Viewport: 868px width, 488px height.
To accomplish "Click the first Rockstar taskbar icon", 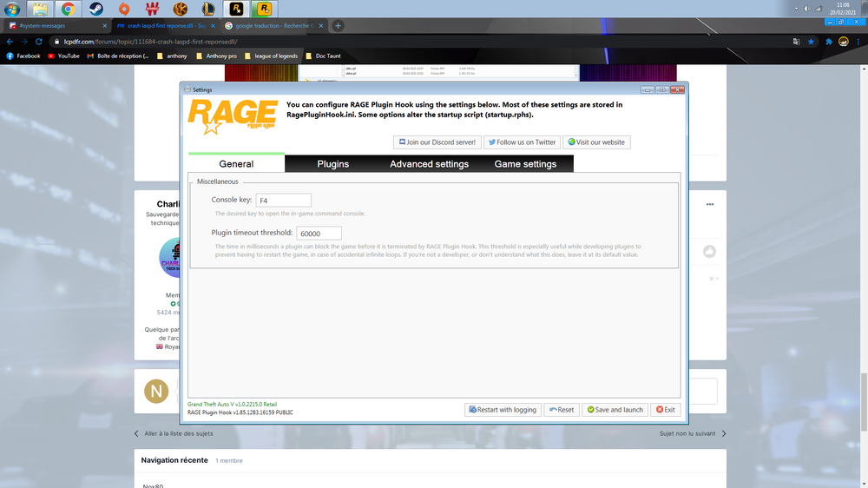I will click(236, 9).
